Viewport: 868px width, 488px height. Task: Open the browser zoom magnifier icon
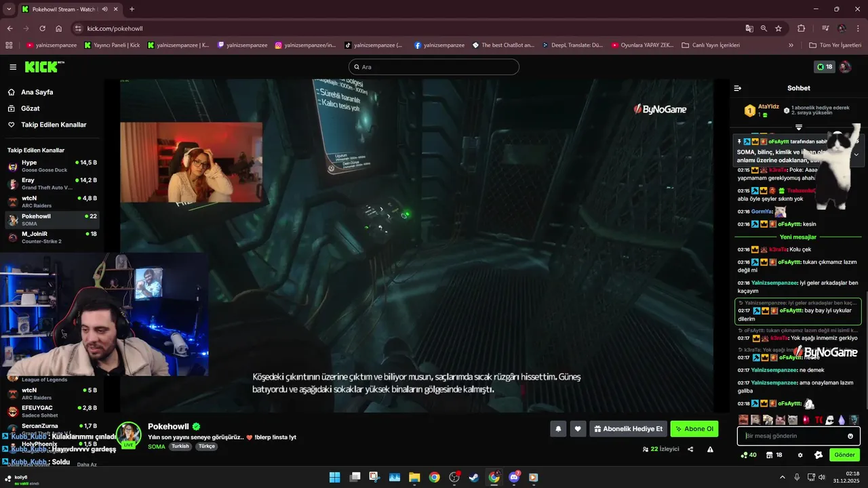point(764,28)
